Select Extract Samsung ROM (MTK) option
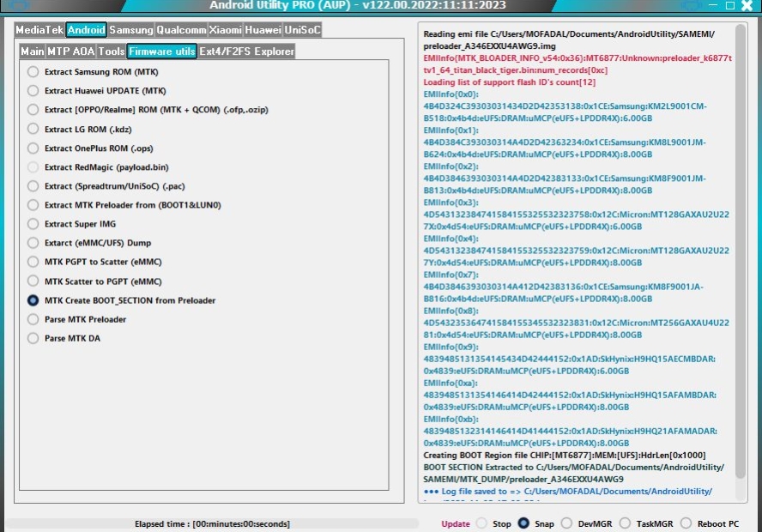Screen dimensions: 762x532 coord(33,72)
